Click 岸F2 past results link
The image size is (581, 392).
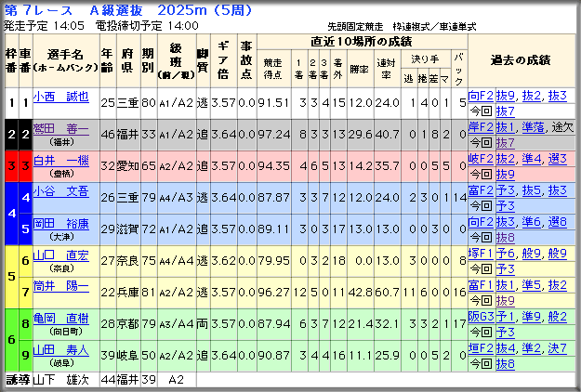[x=481, y=127]
